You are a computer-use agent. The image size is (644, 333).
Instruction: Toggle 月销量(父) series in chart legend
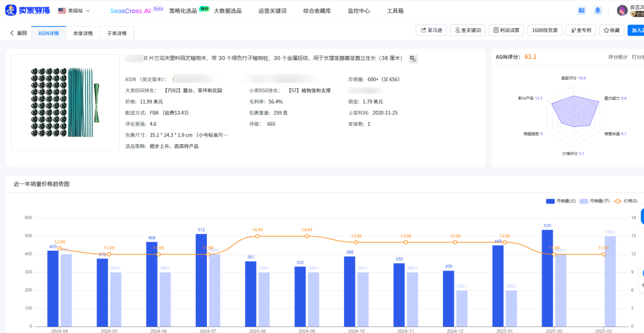pos(560,201)
